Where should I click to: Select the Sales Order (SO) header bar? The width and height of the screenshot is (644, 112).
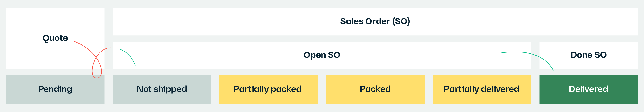coord(375,21)
